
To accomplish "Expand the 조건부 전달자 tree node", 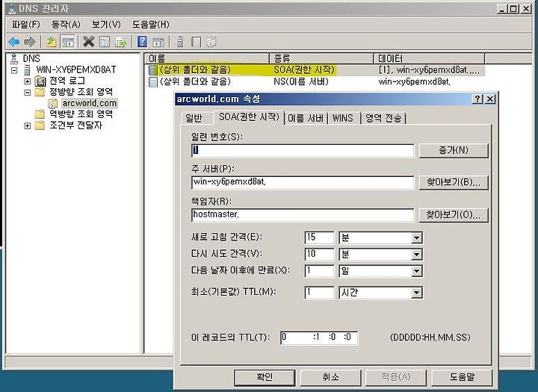I will [x=28, y=125].
